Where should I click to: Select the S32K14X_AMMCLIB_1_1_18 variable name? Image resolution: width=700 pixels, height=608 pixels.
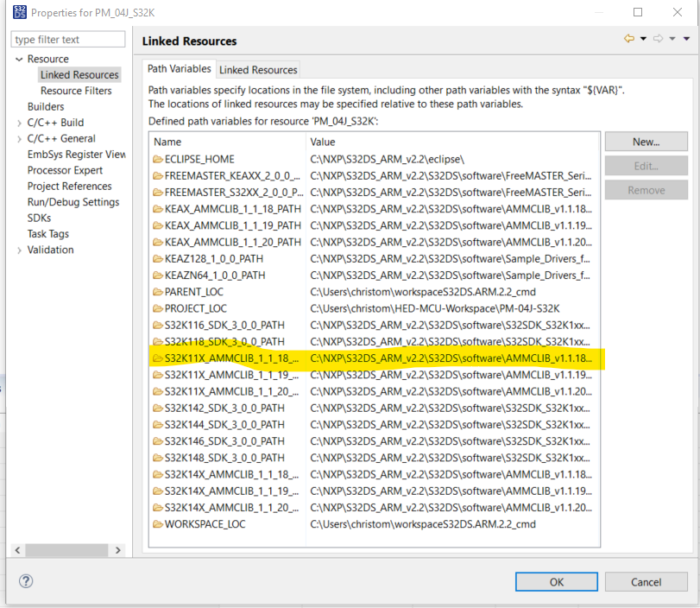[x=231, y=474]
